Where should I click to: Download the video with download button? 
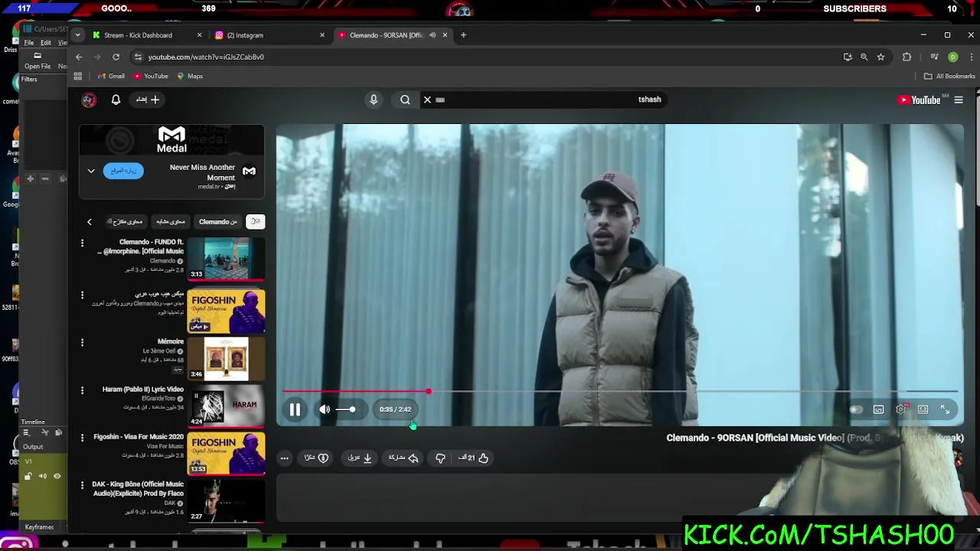click(360, 458)
